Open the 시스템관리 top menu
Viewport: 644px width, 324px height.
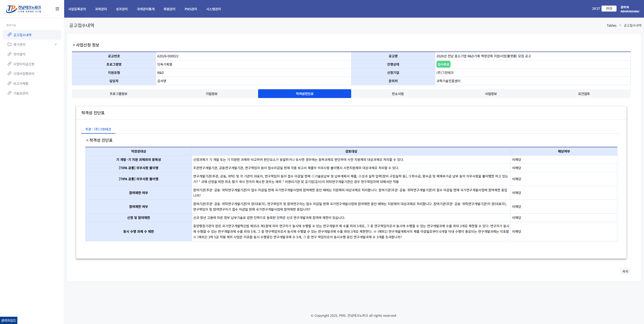[x=213, y=9]
